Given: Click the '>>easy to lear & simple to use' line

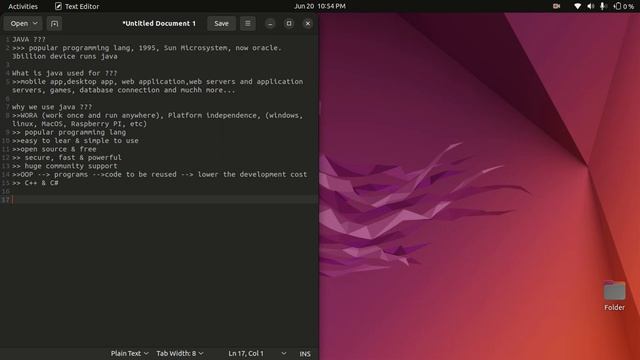Looking at the screenshot, I should [75, 140].
